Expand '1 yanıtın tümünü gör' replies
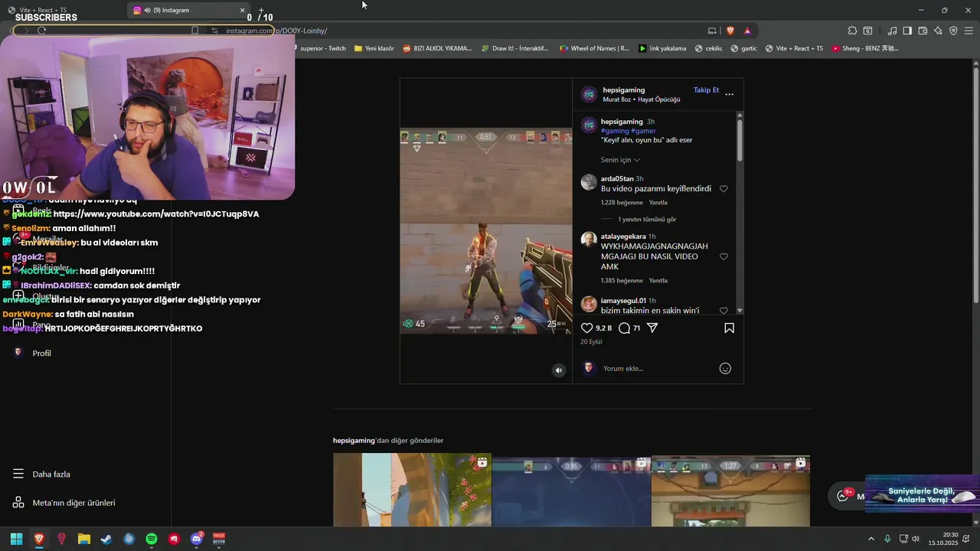980x551 pixels. click(x=647, y=220)
